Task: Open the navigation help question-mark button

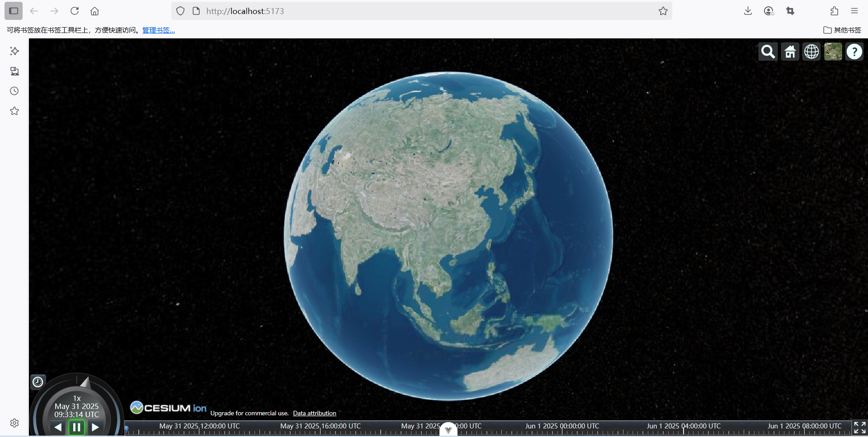Action: [854, 52]
